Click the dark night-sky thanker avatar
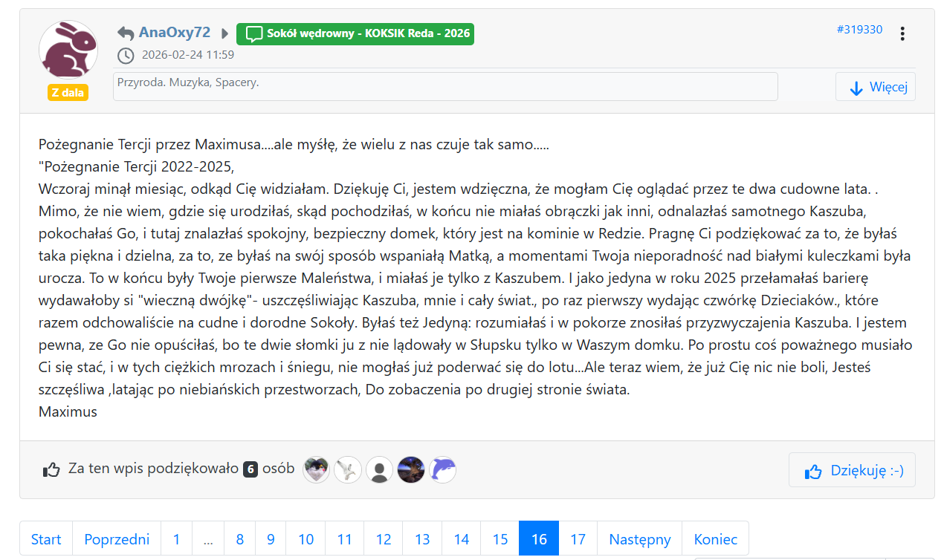The width and height of the screenshot is (944, 560). pos(411,469)
